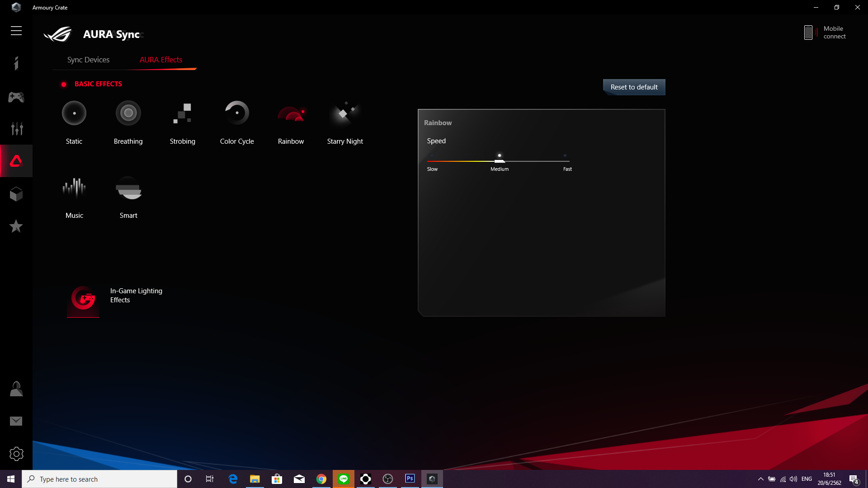Open Microsoft Store from taskbar
Viewport: 868px width, 488px height.
(277, 479)
